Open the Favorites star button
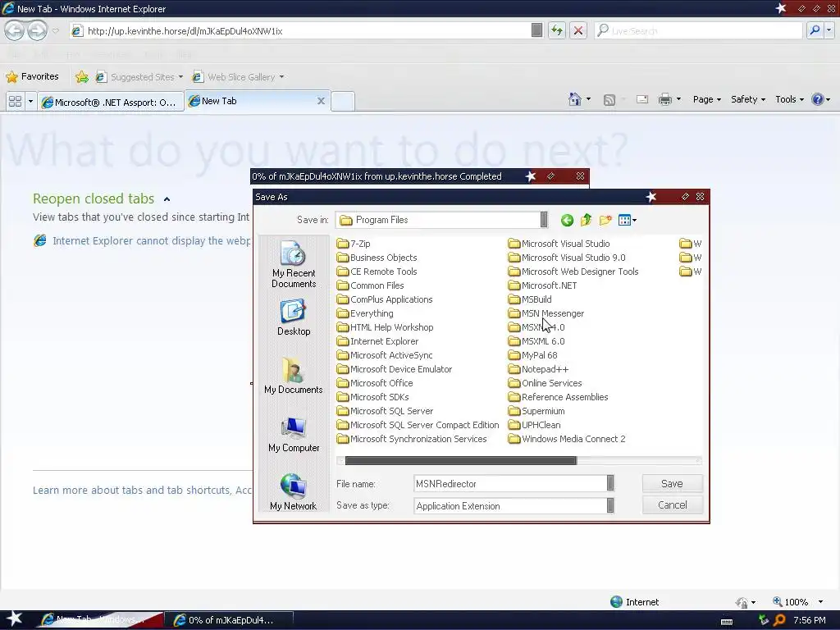 point(32,76)
